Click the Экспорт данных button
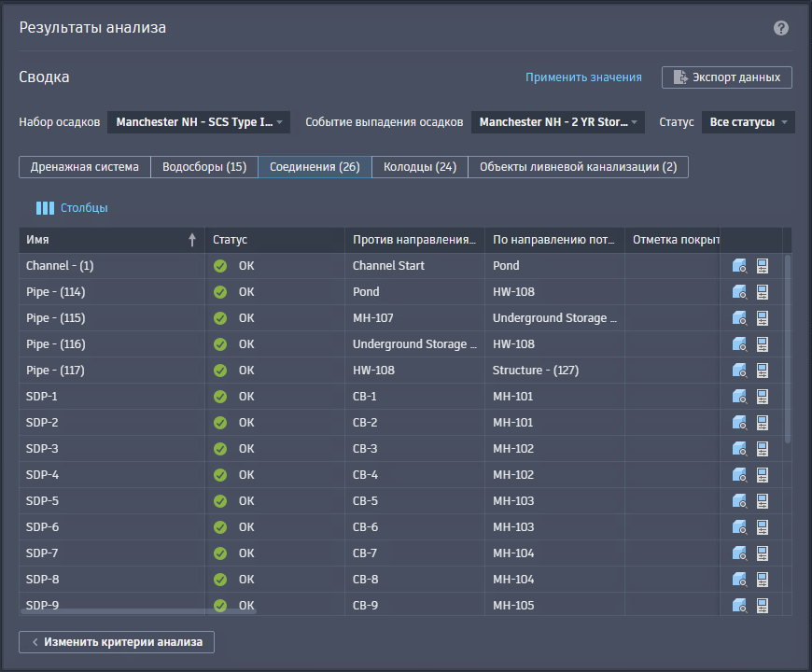The height and width of the screenshot is (672, 812). pos(726,77)
